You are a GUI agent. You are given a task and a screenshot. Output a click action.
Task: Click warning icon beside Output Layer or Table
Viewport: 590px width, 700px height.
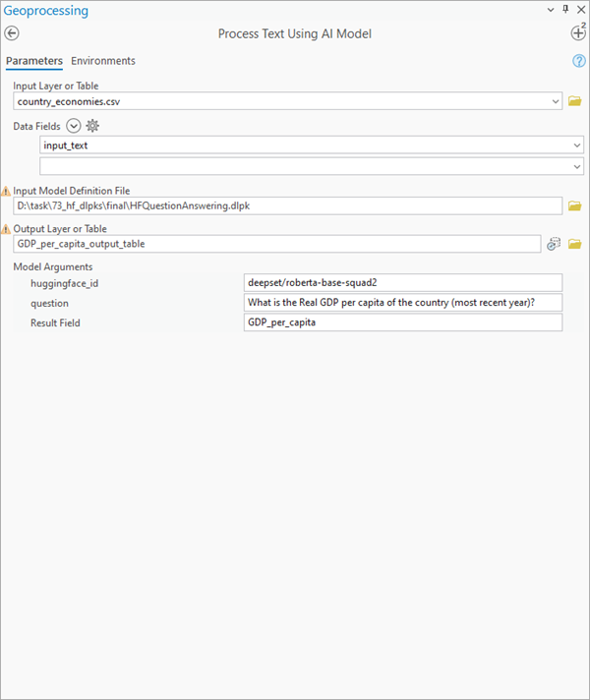(6, 229)
